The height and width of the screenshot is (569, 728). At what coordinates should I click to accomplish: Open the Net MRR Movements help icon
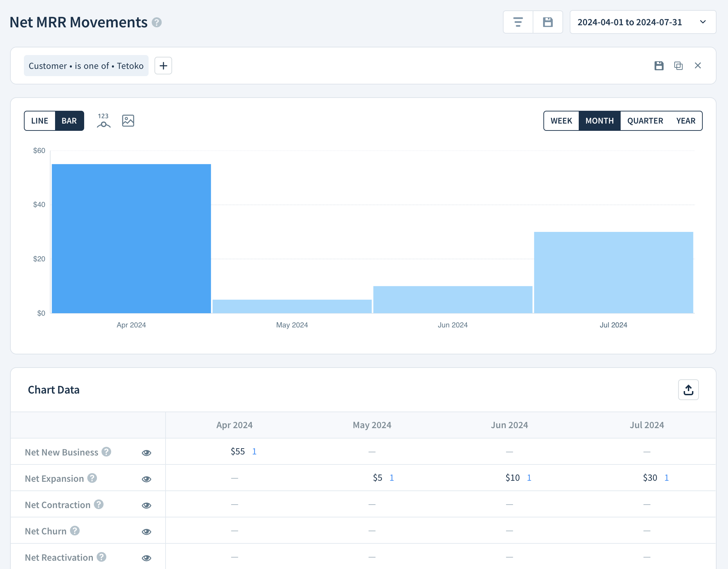click(157, 23)
